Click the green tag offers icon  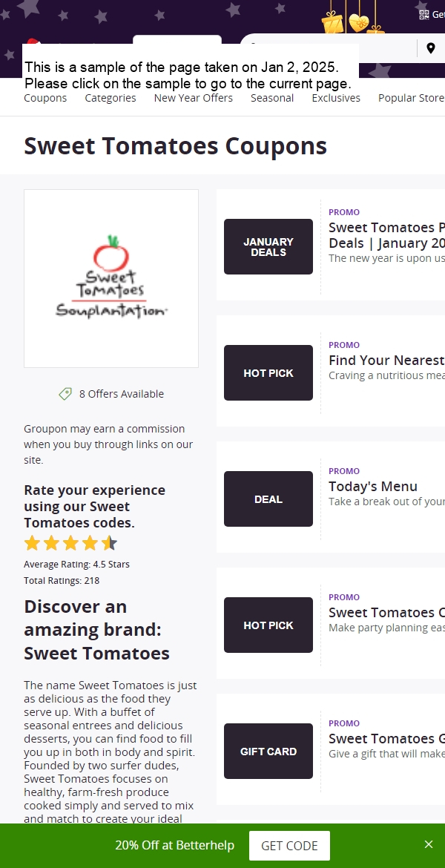[65, 394]
